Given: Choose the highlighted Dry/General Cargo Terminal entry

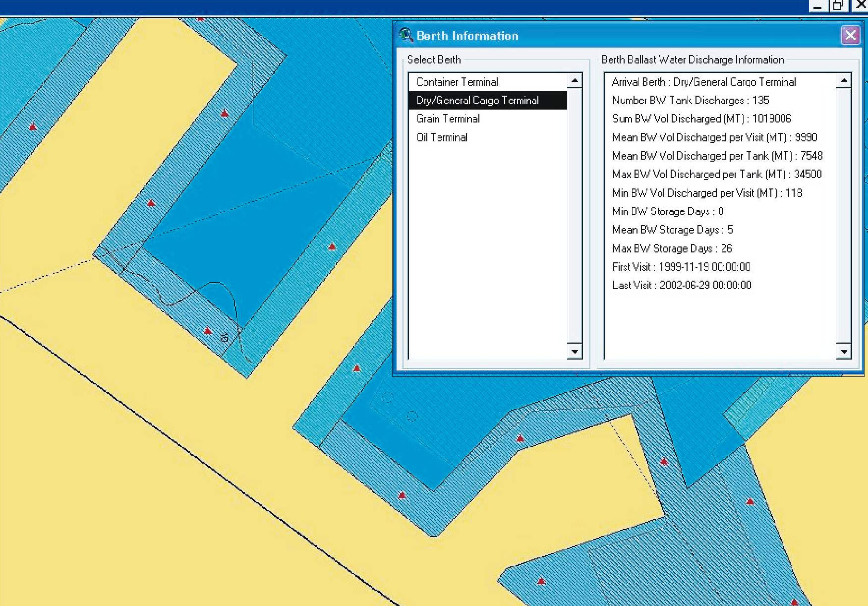Looking at the screenshot, I should pos(477,100).
